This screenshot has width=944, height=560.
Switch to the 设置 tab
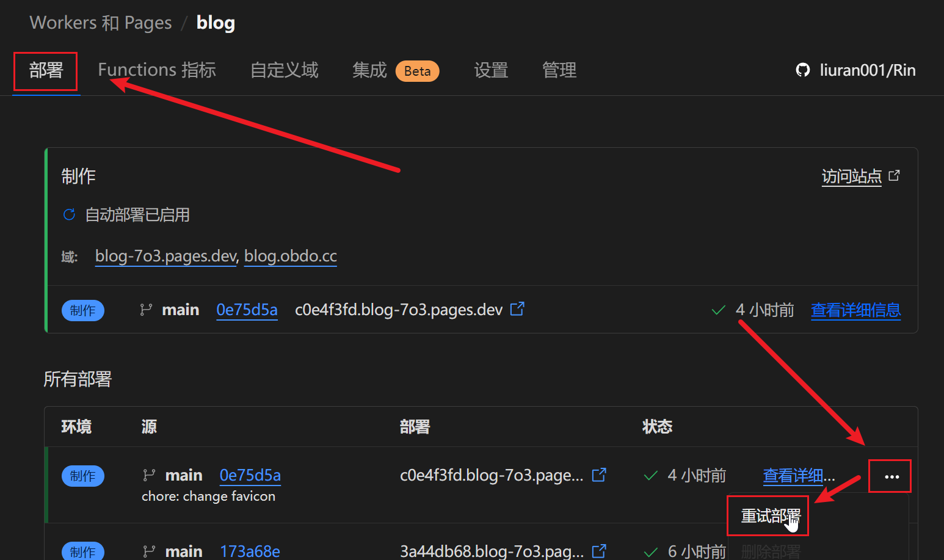[x=490, y=70]
